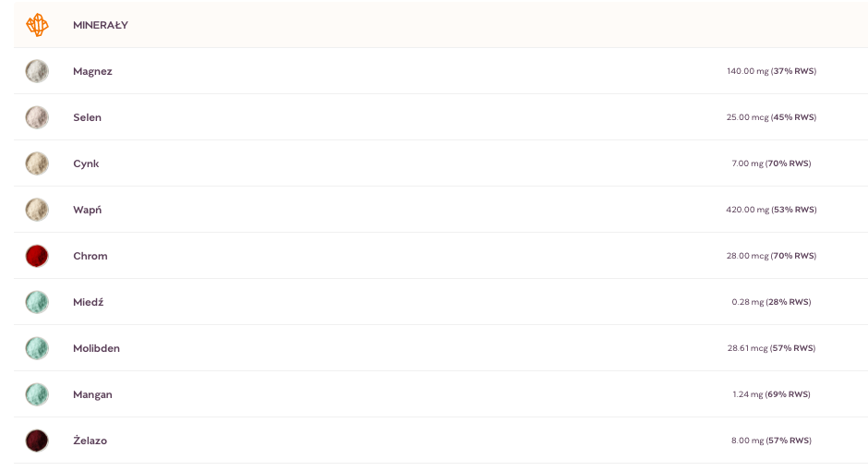The width and height of the screenshot is (868, 471).
Task: Click the teal Miedź powder icon
Action: click(37, 302)
